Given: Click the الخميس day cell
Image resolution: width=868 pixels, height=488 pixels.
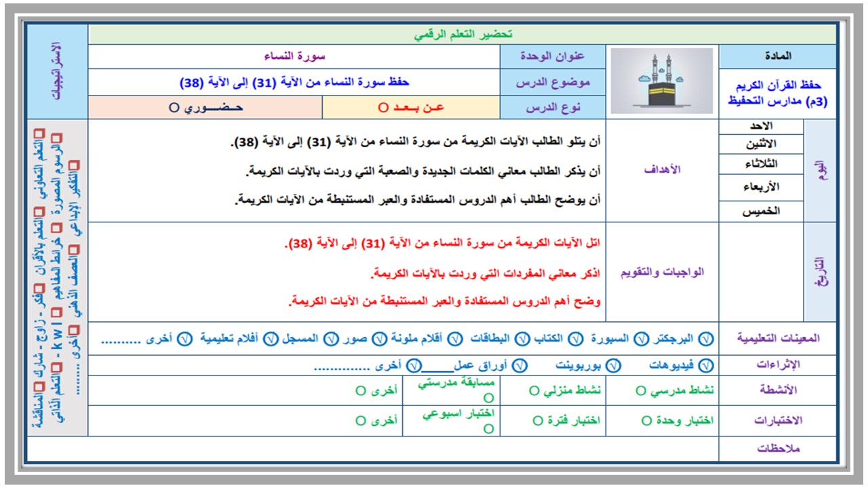Looking at the screenshot, I should 761,211.
